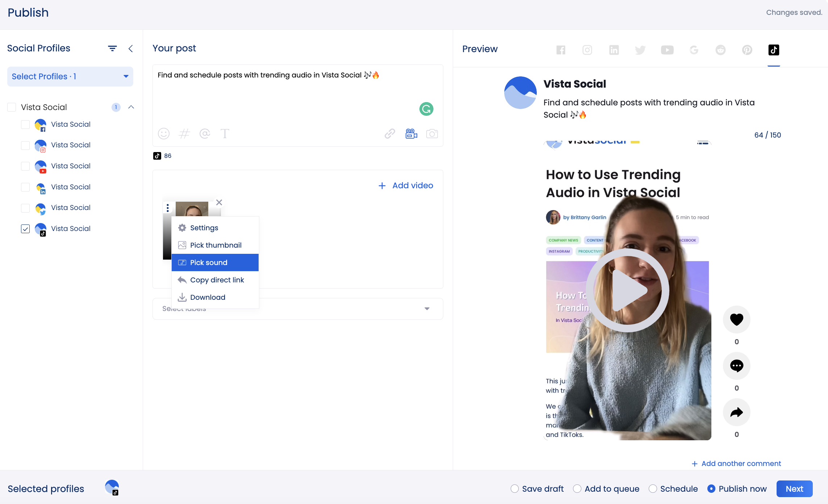Screen dimensions: 828x504
Task: Open the emoji picker in the post editor
Action: pos(163,133)
